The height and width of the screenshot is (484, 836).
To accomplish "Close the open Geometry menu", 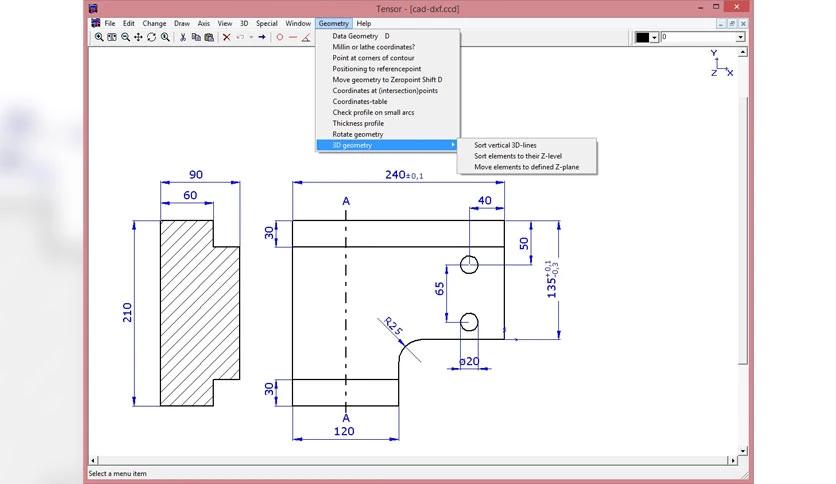I will [334, 23].
